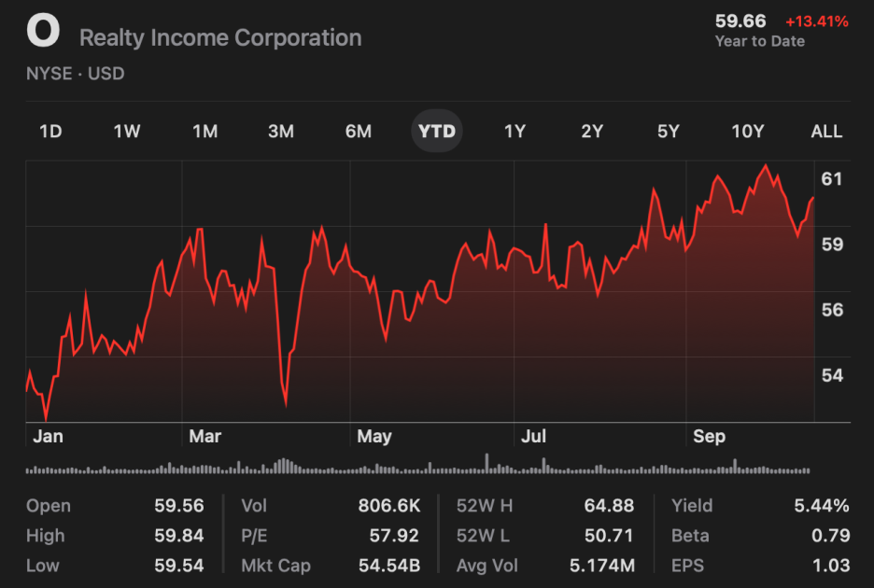
Task: Choose the 10Y chart range
Action: tap(747, 131)
